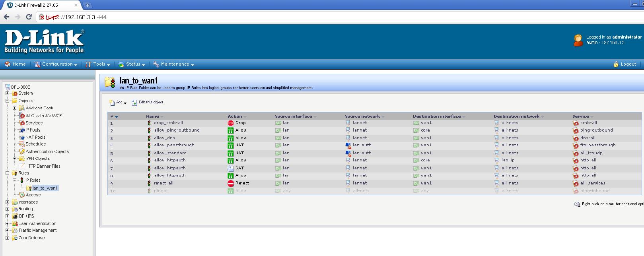Viewport: 644px width, 256px height.
Task: Sort by the Name column header
Action: point(154,116)
